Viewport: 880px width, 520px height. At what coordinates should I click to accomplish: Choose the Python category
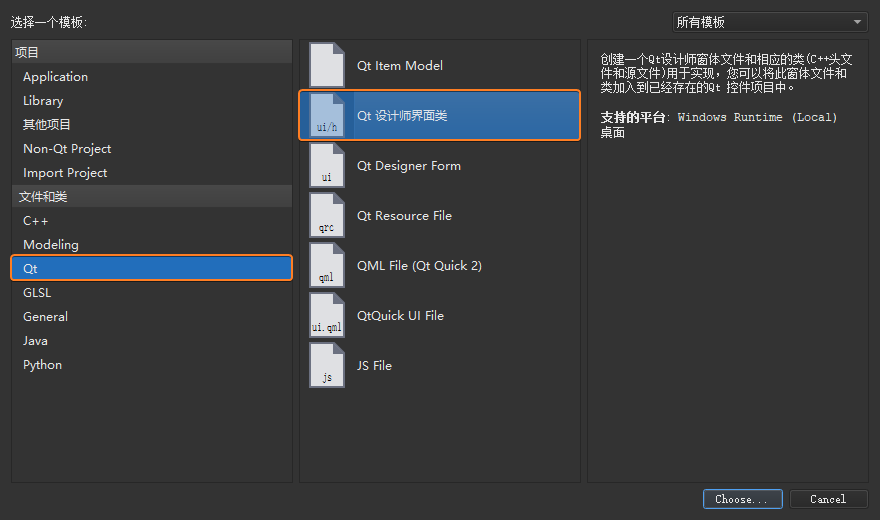[43, 365]
